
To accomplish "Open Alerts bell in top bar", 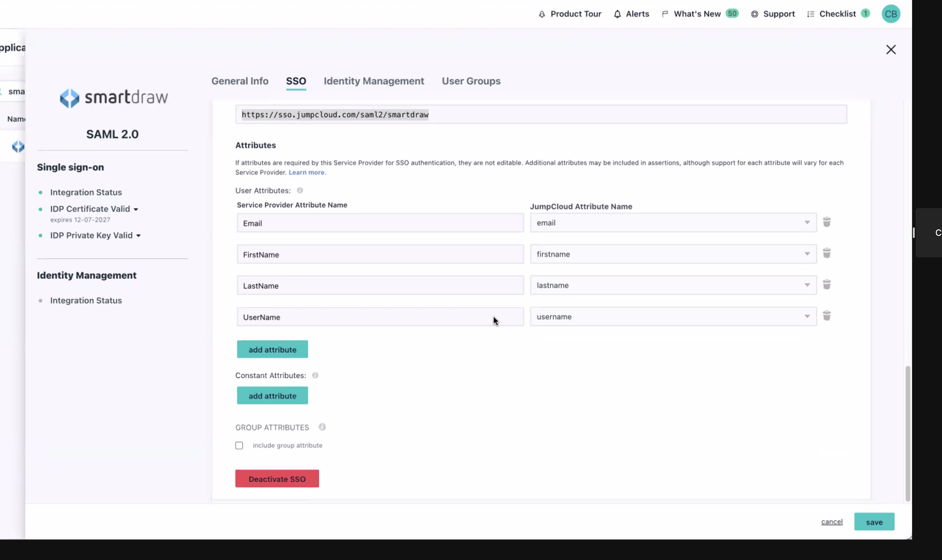I will click(618, 14).
